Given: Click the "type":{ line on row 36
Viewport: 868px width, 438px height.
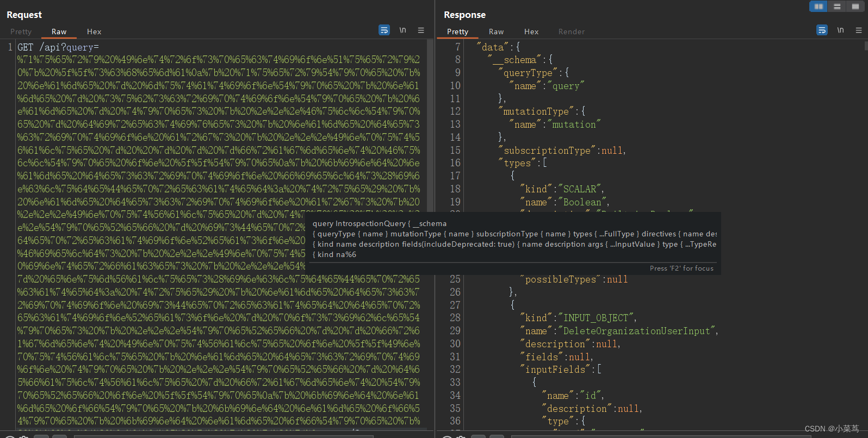Looking at the screenshot, I should [563, 421].
